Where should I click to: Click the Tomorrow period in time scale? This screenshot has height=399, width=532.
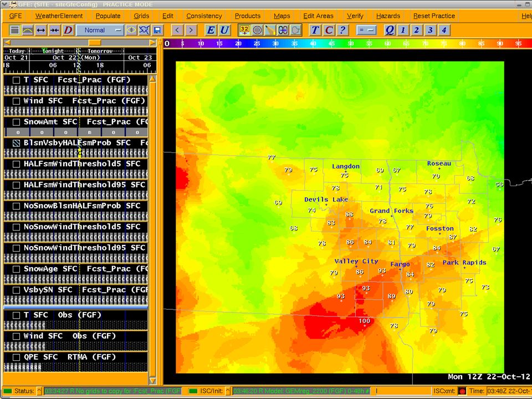click(100, 51)
